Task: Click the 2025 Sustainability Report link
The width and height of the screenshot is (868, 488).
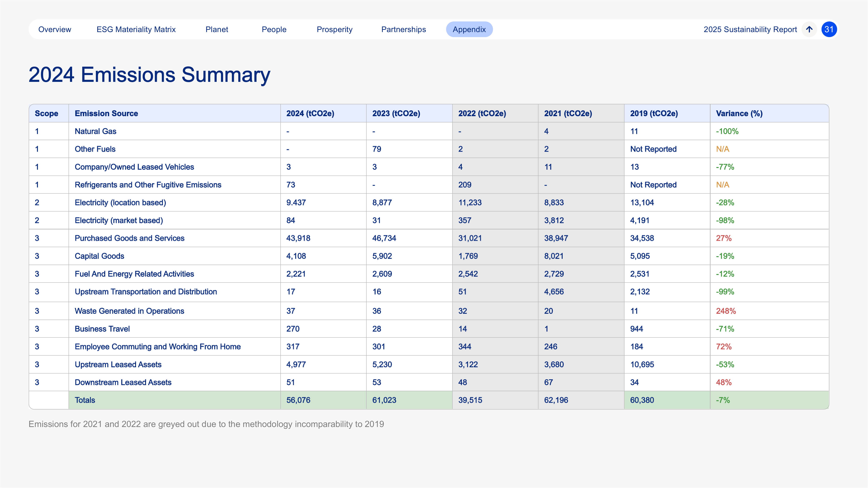Action: (x=750, y=29)
